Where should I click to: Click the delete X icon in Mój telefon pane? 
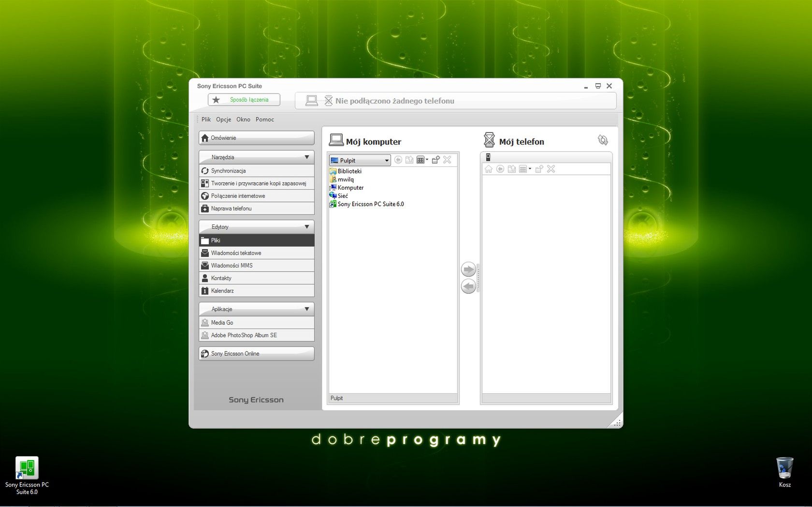[551, 169]
